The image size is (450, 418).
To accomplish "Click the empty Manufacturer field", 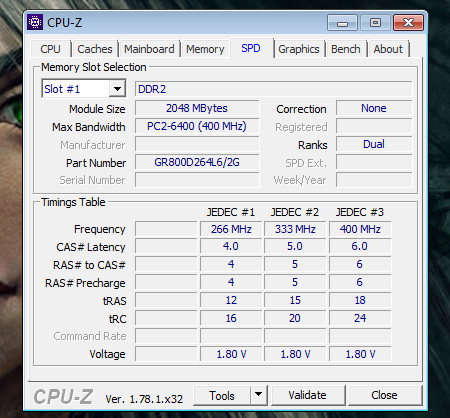I will point(197,145).
